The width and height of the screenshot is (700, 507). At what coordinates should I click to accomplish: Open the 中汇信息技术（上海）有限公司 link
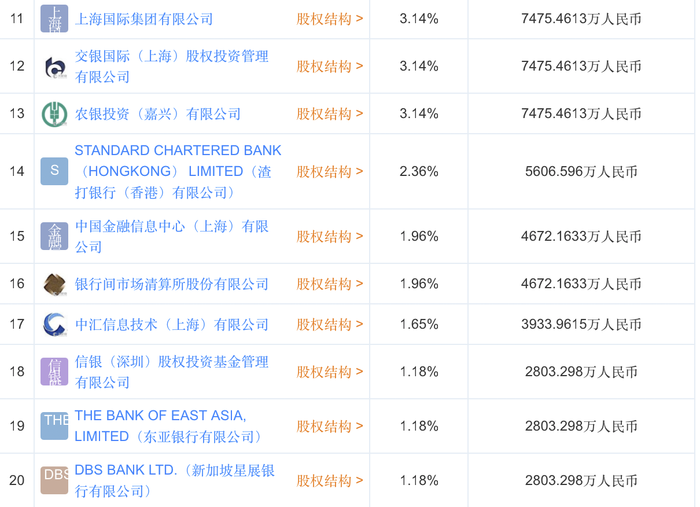tap(171, 325)
